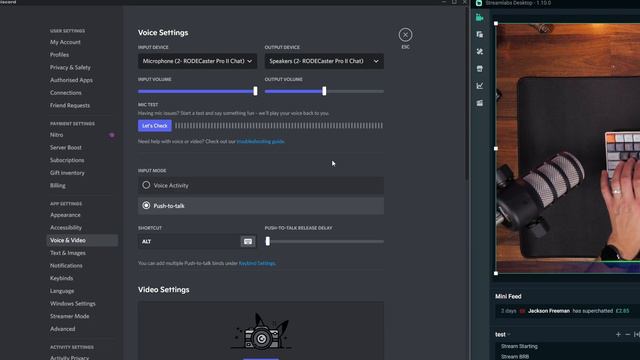Open Notifications settings
The width and height of the screenshot is (640, 360).
(x=66, y=266)
